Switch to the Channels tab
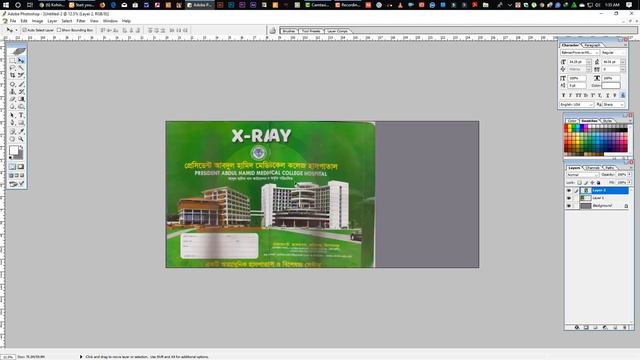 tap(593, 168)
